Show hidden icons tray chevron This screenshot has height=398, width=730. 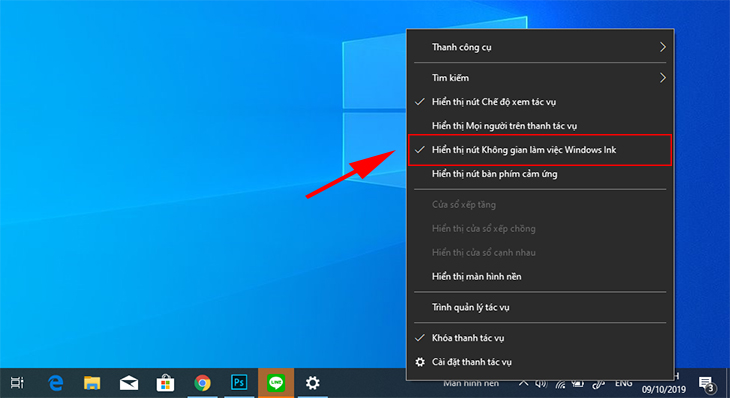pos(523,384)
